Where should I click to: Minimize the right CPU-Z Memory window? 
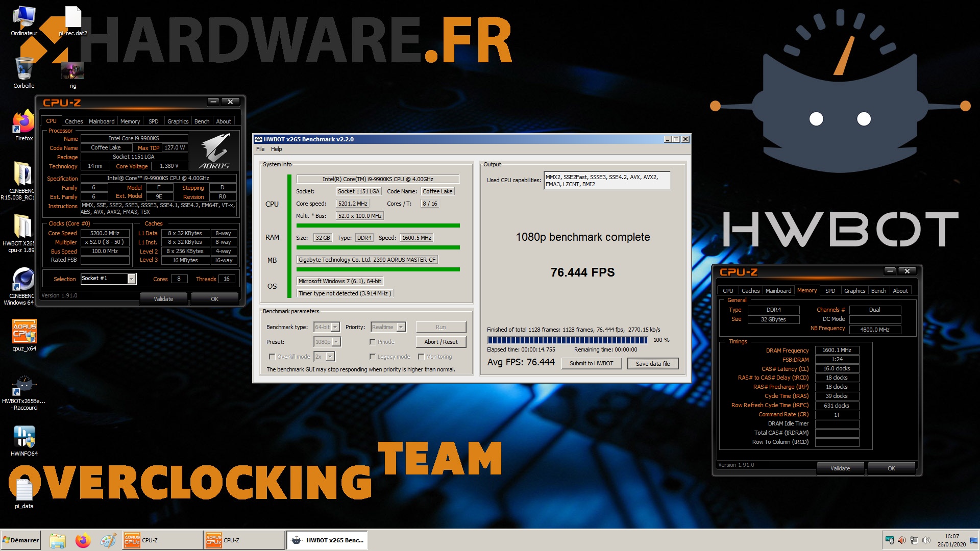(890, 271)
